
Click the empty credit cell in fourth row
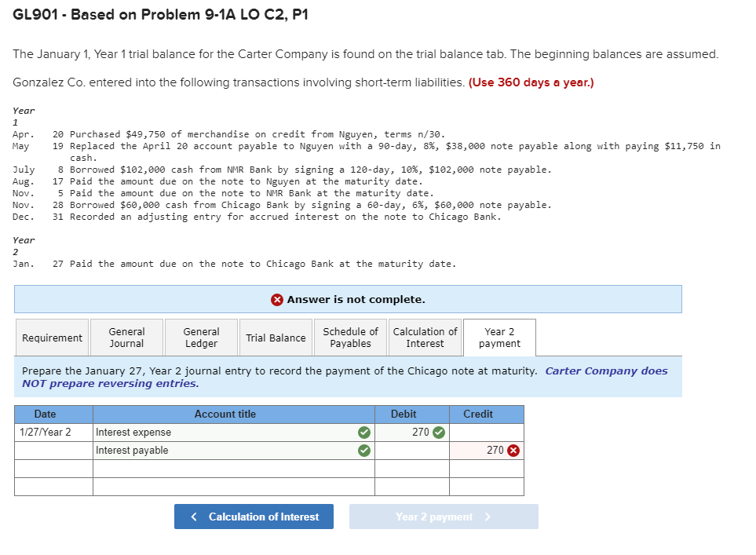(487, 487)
